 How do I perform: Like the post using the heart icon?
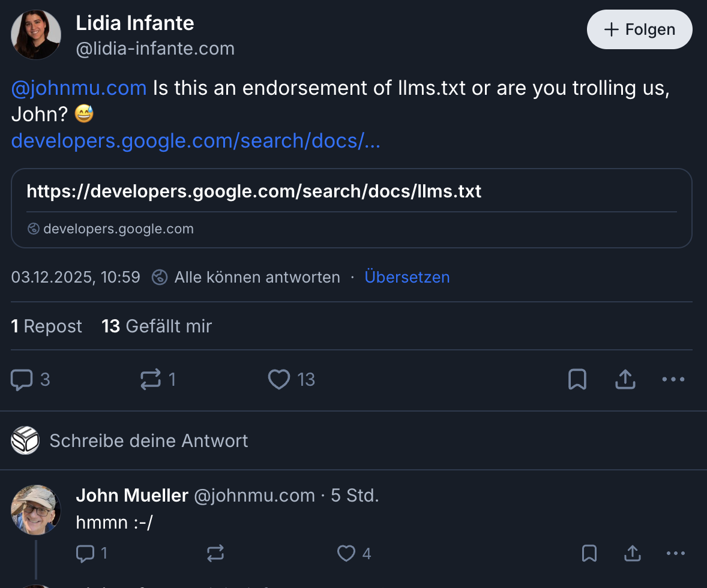click(x=278, y=379)
